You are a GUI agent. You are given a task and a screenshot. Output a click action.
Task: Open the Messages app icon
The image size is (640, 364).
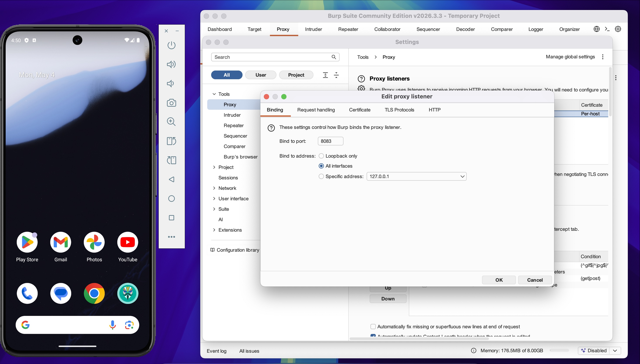tap(61, 293)
